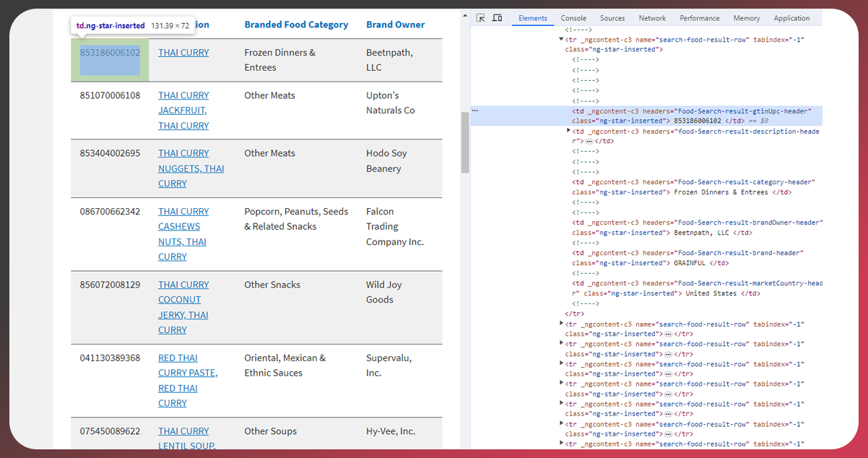
Task: Activate the inspect element picker icon
Action: (x=480, y=18)
